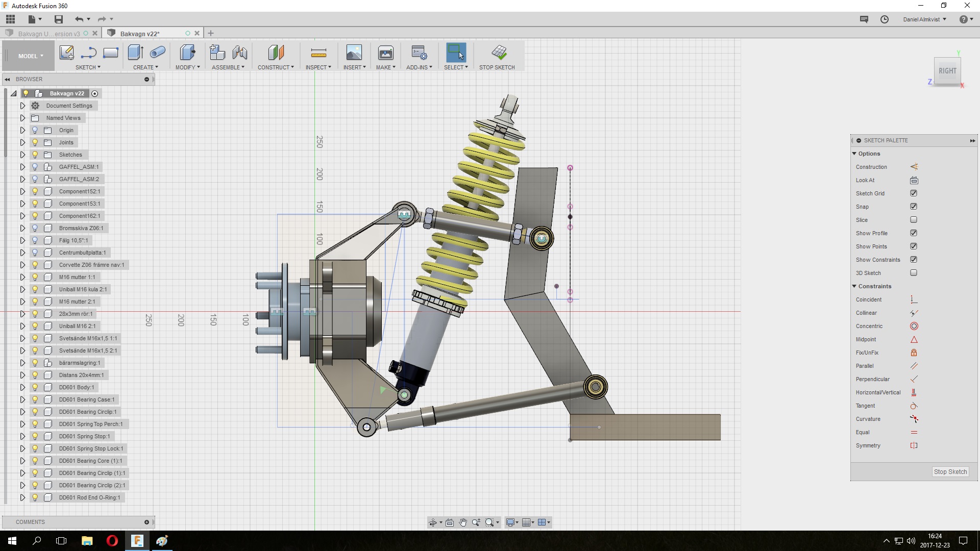Click the Create Sketch icon in toolbar
The image size is (980, 551).
click(66, 53)
